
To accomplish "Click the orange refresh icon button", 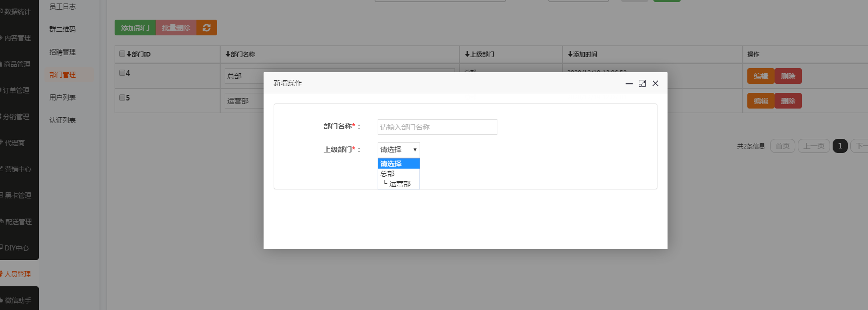I will point(207,28).
